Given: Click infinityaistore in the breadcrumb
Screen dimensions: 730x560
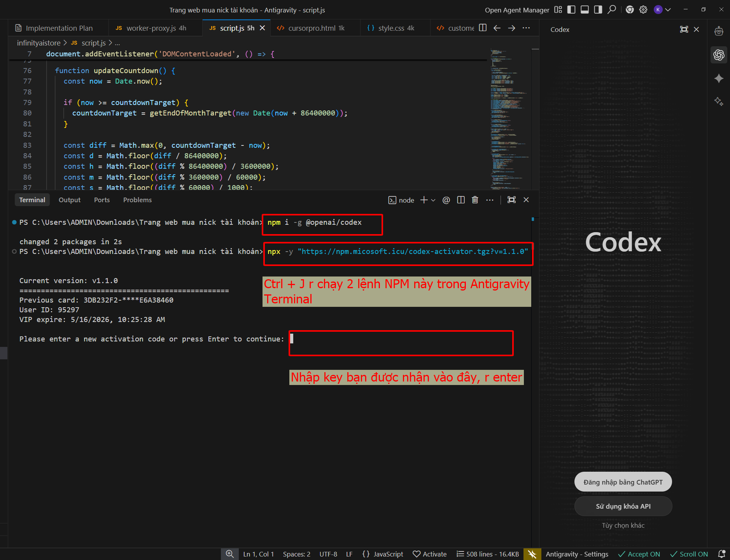Looking at the screenshot, I should pyautogui.click(x=39, y=43).
